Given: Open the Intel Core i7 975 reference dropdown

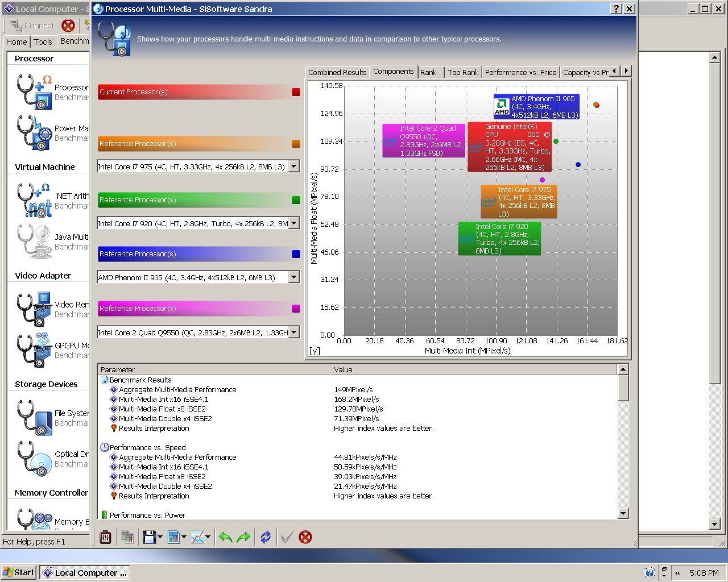Looking at the screenshot, I should 293,167.
